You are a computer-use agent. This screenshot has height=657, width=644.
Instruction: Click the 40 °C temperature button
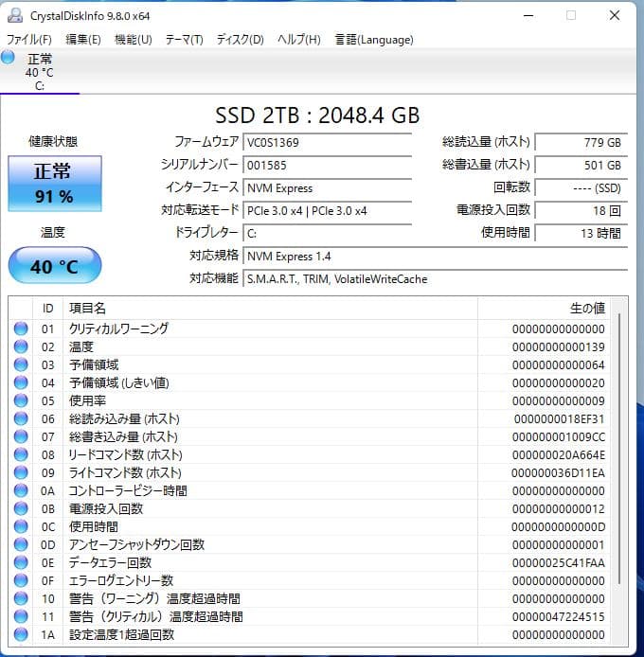coord(55,266)
